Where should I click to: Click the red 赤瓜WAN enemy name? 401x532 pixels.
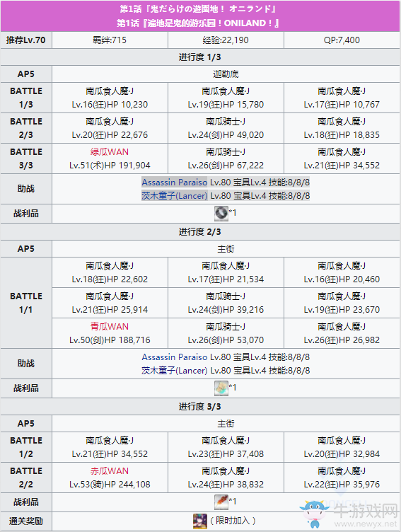pos(110,471)
